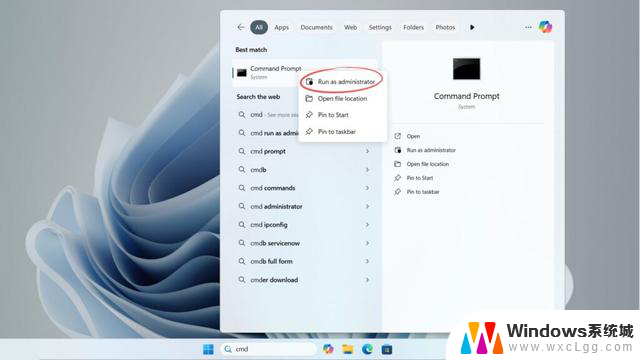
Task: Click pin icon beside details pane Pin to Start
Action: point(398,178)
